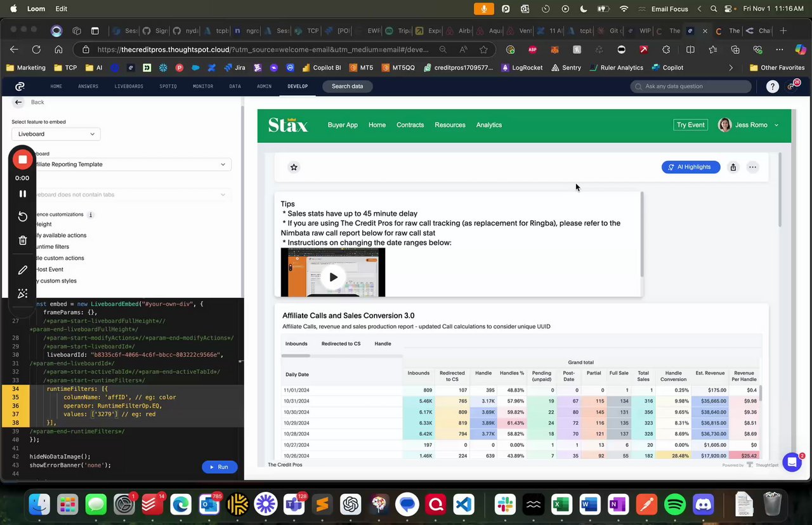This screenshot has width=812, height=525.
Task: Select the Redirected to CS column chip
Action: click(341, 343)
